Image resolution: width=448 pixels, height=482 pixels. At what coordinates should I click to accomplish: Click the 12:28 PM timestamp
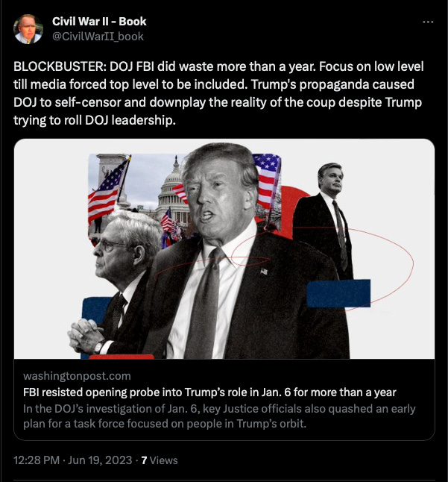point(37,460)
